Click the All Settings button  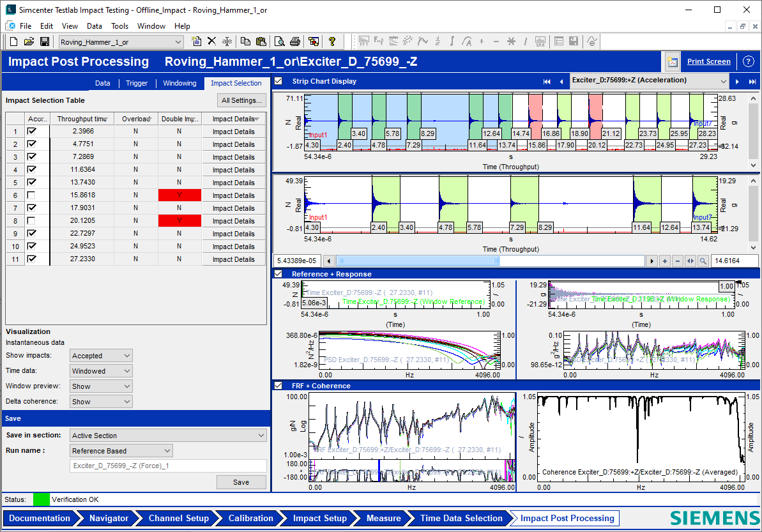click(241, 100)
